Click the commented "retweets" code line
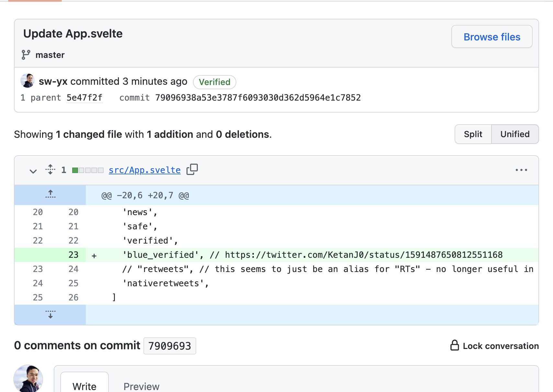553x392 pixels. click(x=312, y=269)
